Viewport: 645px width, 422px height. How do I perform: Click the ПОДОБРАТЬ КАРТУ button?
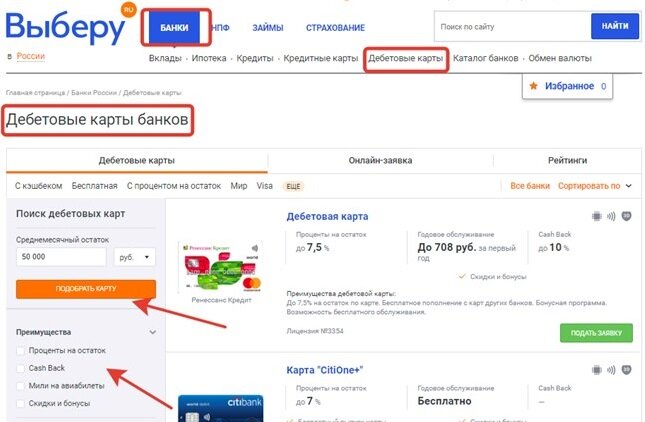86,289
